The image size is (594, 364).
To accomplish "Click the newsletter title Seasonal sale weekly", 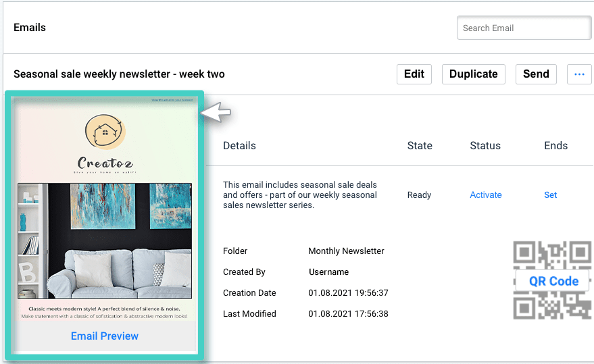I will (119, 74).
